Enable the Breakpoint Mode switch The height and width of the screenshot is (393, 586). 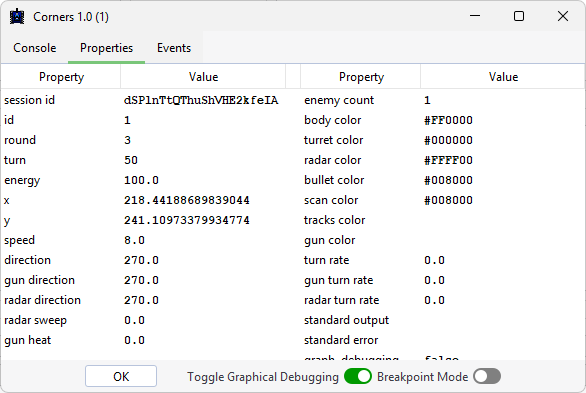point(487,376)
